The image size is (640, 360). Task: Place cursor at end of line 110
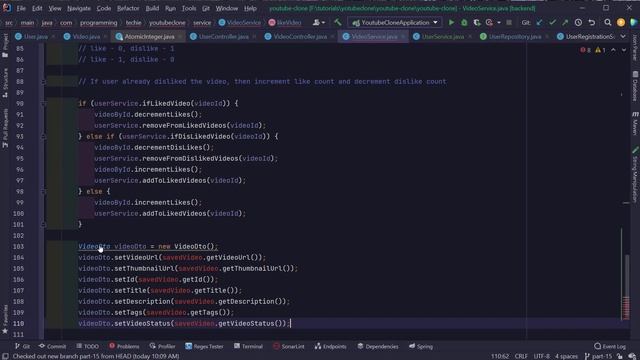click(290, 323)
